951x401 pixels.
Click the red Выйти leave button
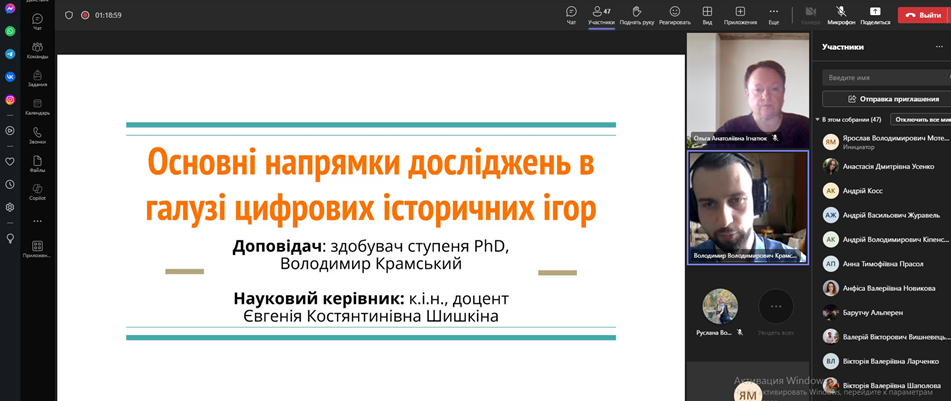[x=923, y=15]
